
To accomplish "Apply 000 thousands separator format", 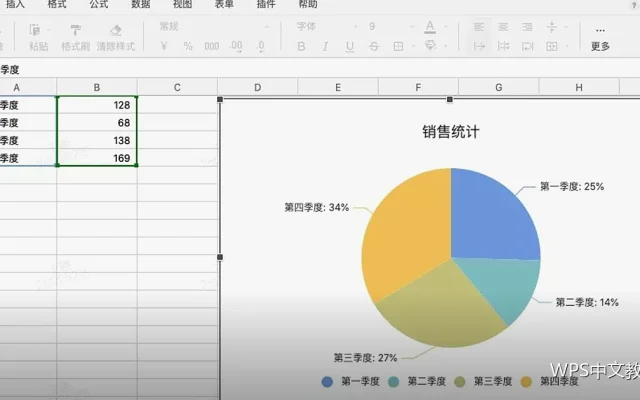I will 212,46.
